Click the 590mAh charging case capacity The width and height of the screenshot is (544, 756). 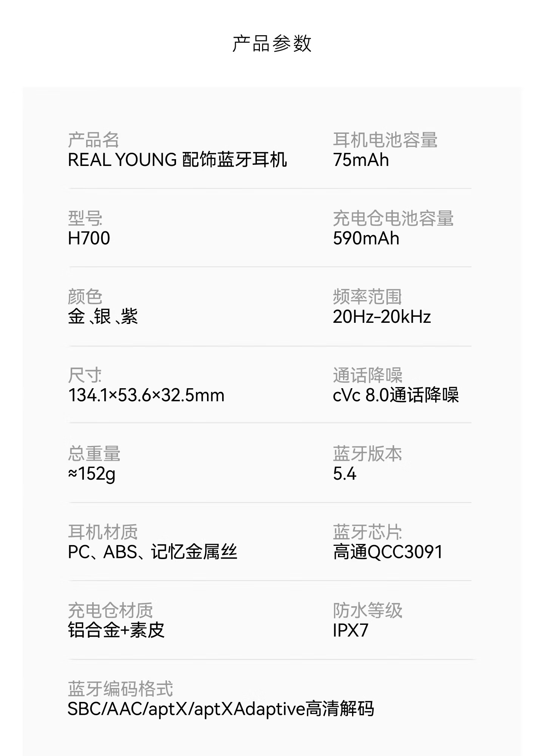366,238
